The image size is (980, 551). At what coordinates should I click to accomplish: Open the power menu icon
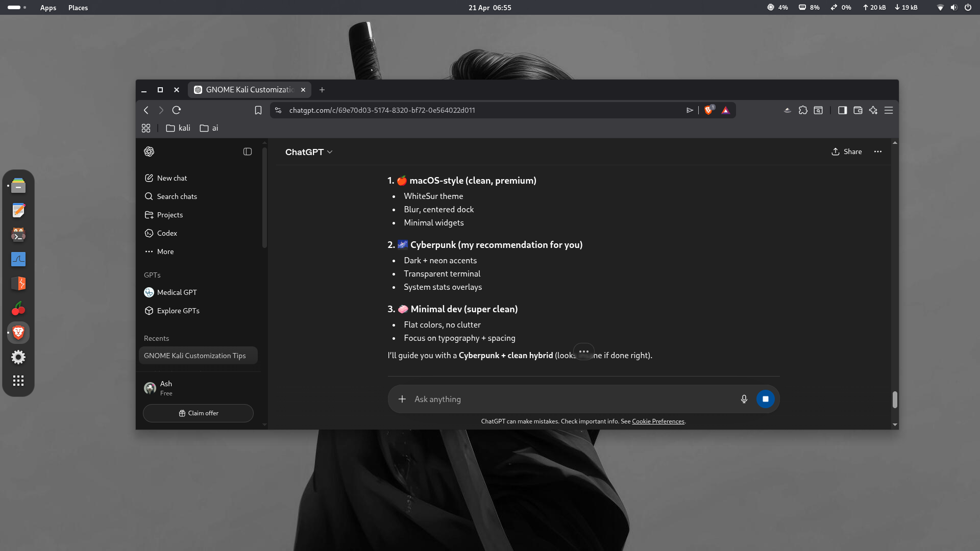968,8
